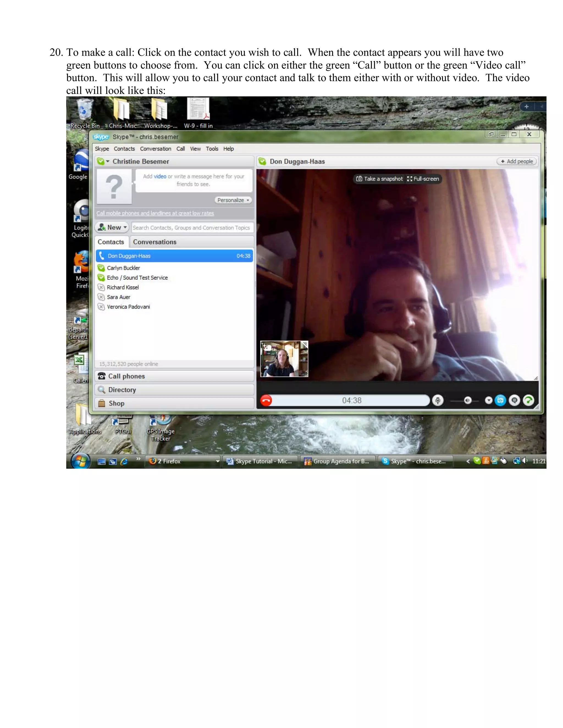
Task: Show the instant message chat icon
Action: [x=514, y=400]
